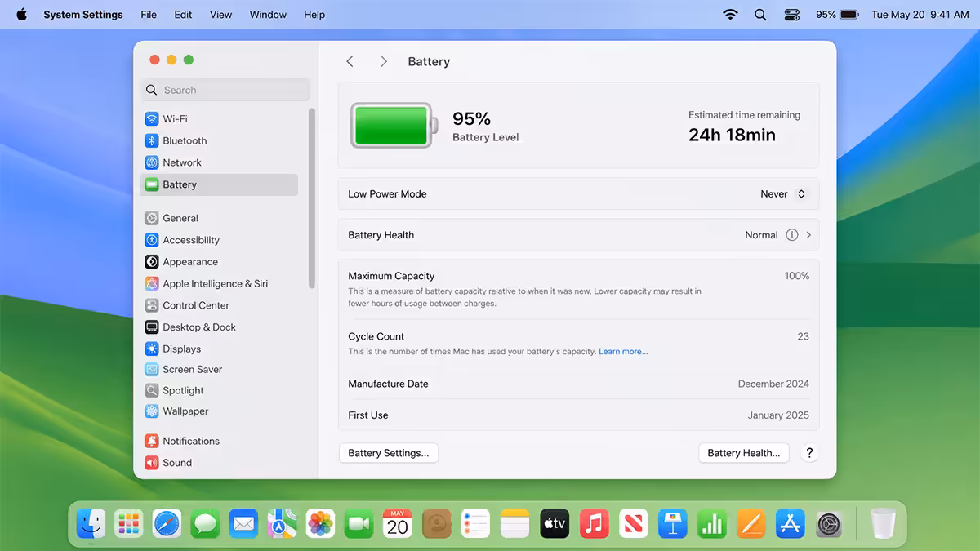Open App Store in Dock
Viewport: 980px width, 551px height.
791,523
